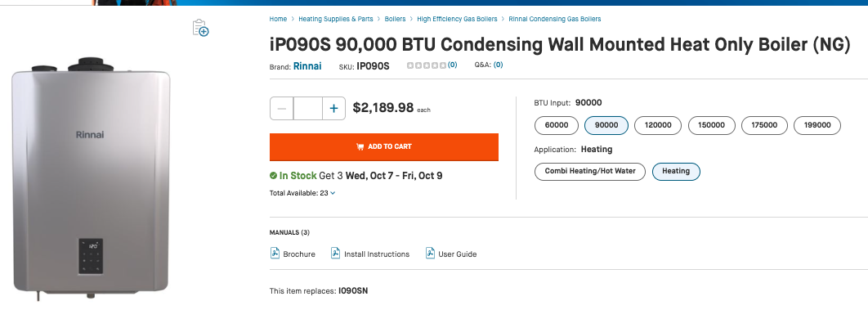Click the star rating icons
Viewport: 868px width, 310px height.
pyautogui.click(x=427, y=65)
